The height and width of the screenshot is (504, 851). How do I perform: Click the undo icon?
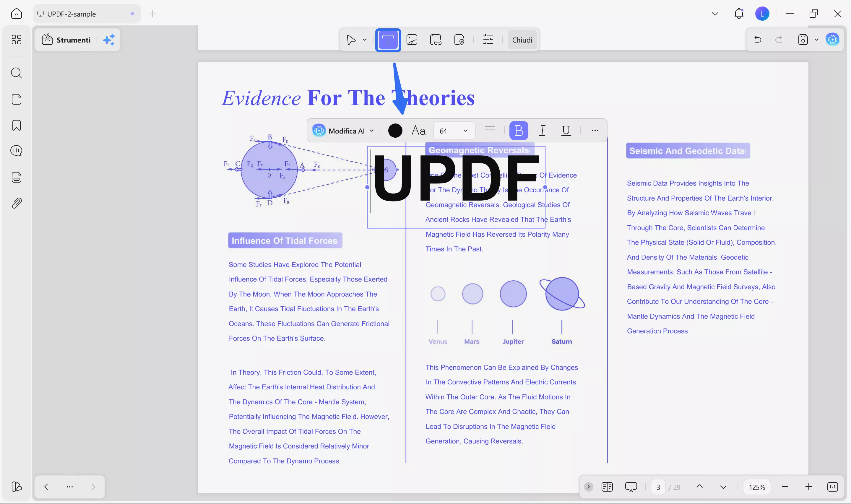tap(758, 39)
